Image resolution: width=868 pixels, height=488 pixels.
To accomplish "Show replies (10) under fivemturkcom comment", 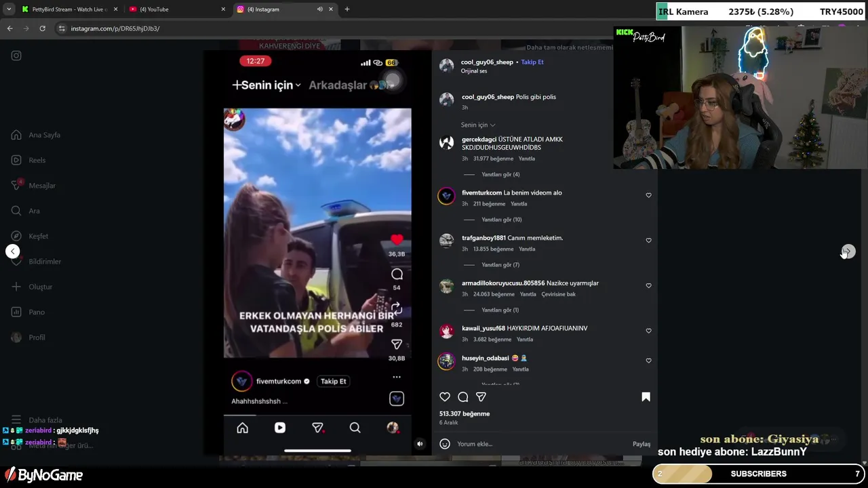I will coord(502,220).
